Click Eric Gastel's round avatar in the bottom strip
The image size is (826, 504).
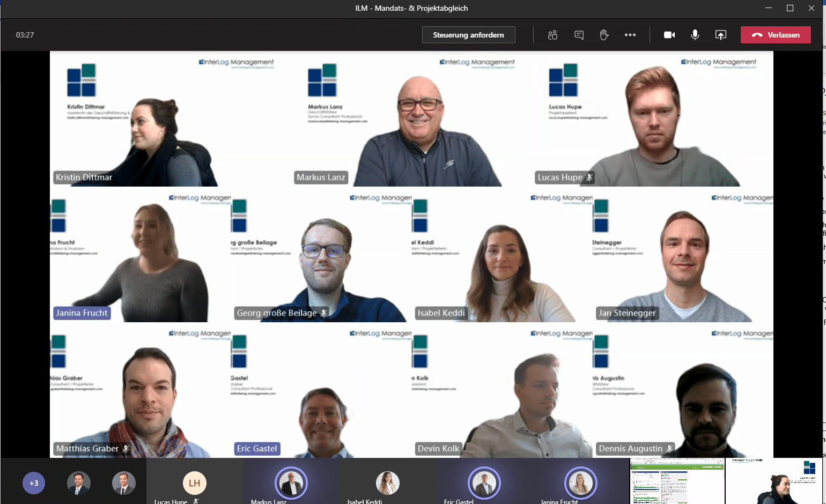(484, 483)
